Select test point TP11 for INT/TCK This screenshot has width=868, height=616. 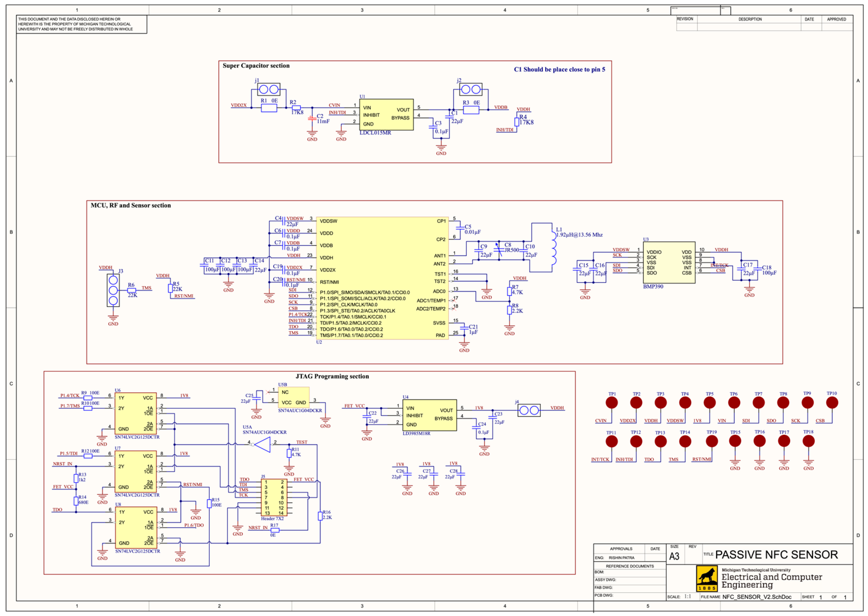click(611, 441)
